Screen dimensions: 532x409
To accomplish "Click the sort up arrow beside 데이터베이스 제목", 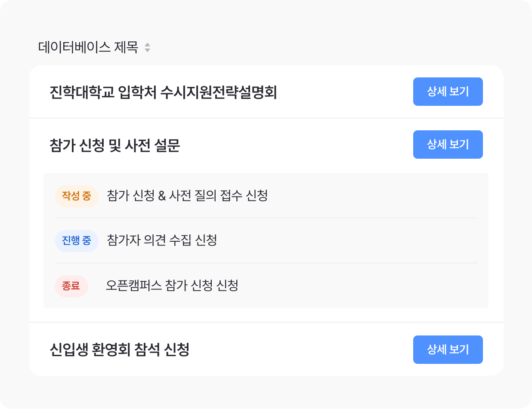I will [147, 44].
